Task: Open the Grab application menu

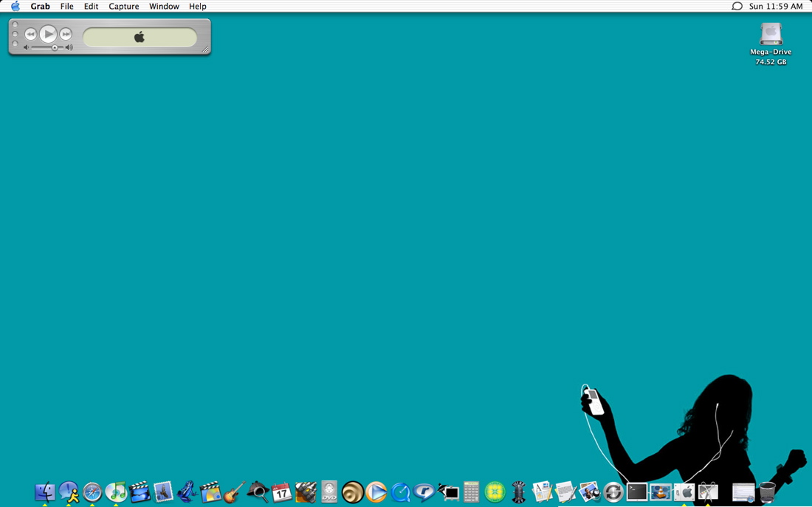Action: 40,6
